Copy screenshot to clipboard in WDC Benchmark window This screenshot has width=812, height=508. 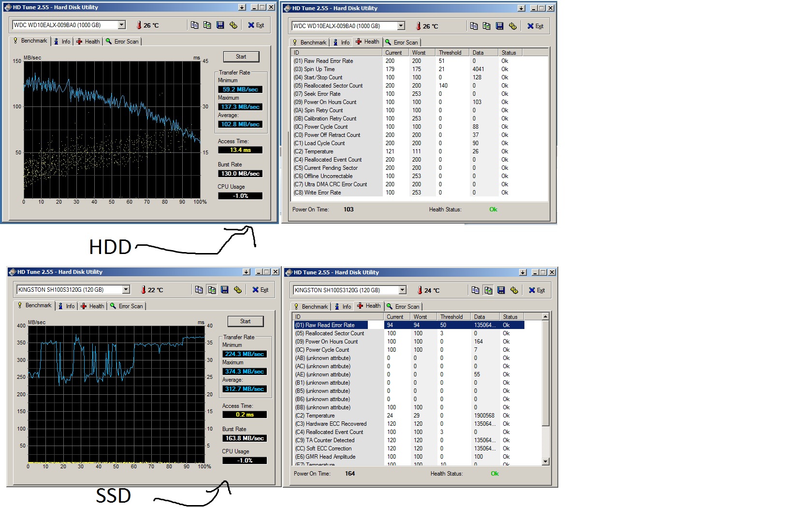tap(207, 25)
